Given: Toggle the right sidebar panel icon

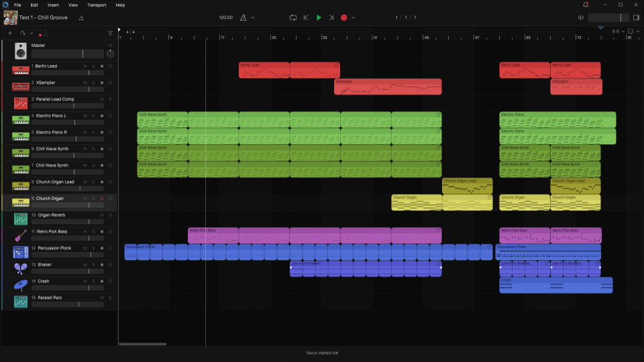Looking at the screenshot, I should (x=636, y=17).
